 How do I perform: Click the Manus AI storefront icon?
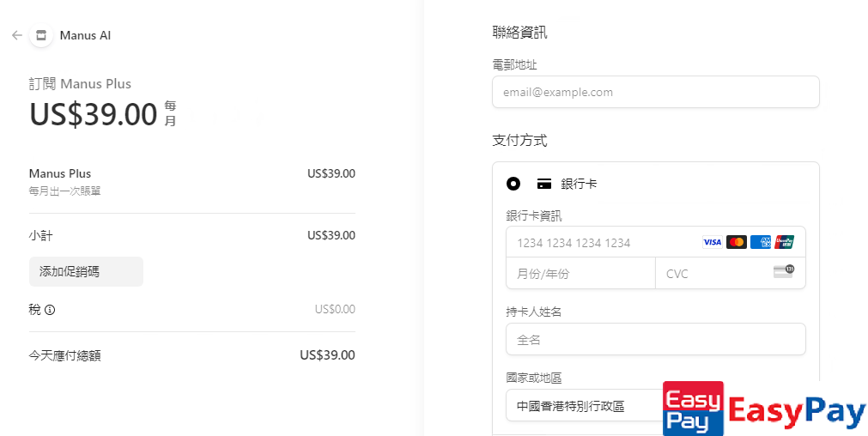pyautogui.click(x=41, y=35)
